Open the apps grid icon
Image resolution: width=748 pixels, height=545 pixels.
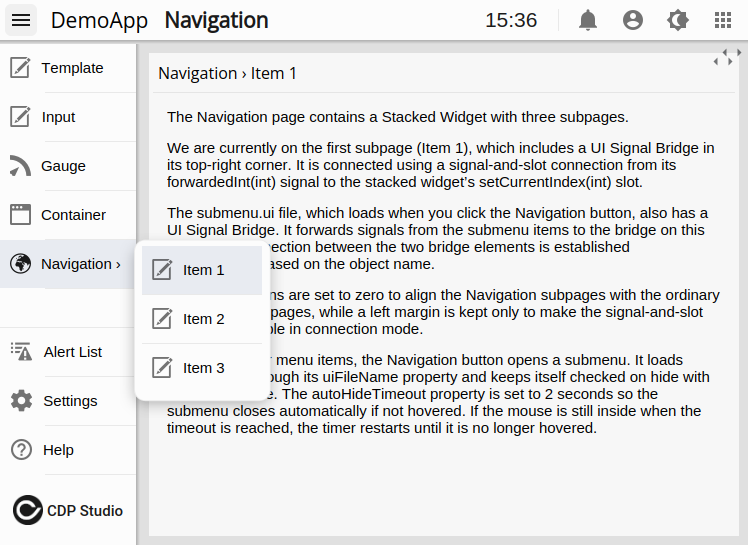pyautogui.click(x=723, y=20)
